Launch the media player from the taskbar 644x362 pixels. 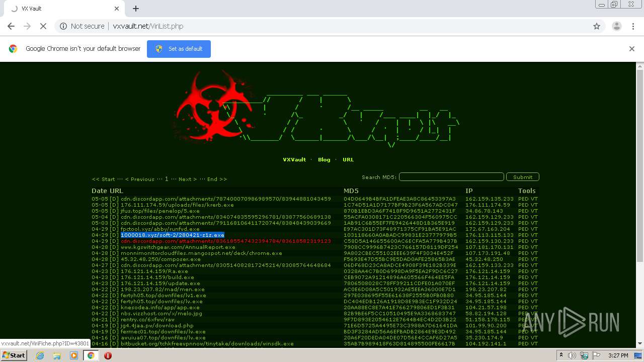[74, 355]
